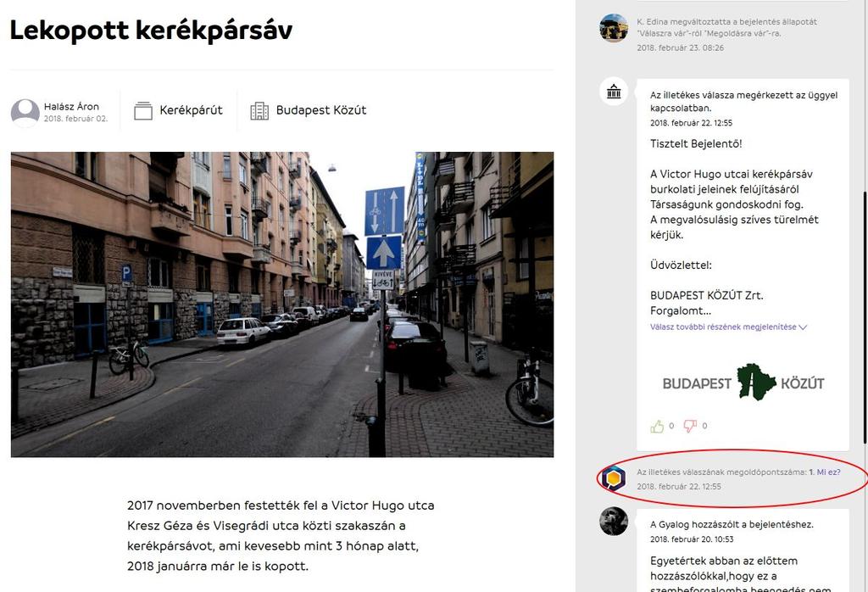Click K. Edina's avatar picture
This screenshot has height=592, width=868.
[614, 28]
